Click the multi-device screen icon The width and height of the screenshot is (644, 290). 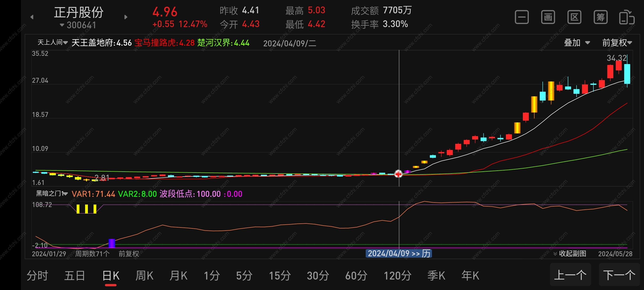coord(626,17)
